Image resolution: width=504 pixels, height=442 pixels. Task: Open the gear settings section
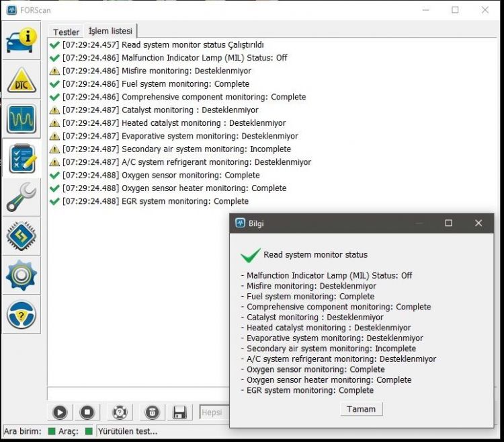22,275
